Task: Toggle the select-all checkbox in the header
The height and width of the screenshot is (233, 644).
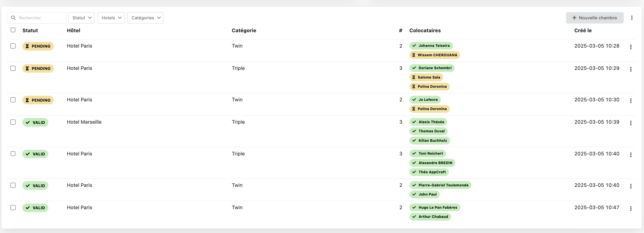Action: (13, 30)
